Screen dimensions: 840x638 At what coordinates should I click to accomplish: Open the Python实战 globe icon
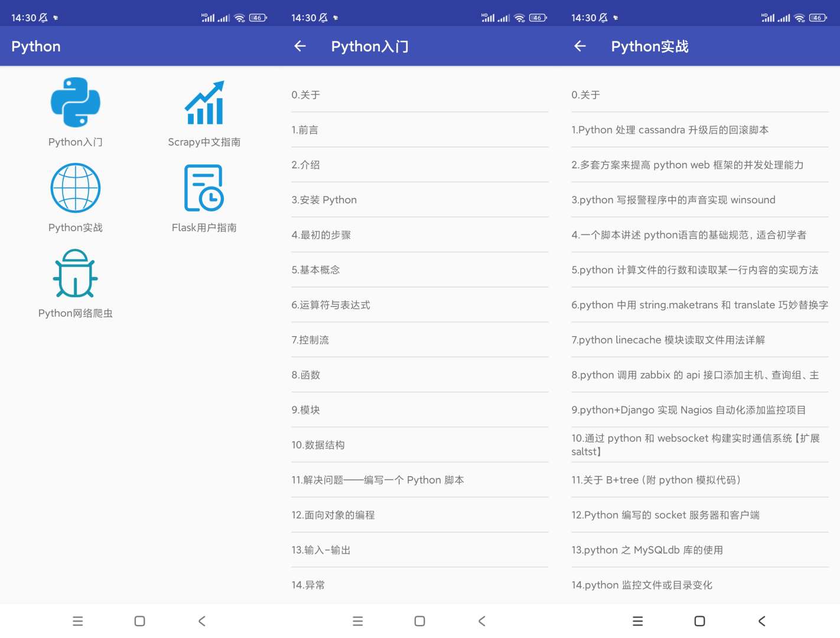click(x=76, y=188)
